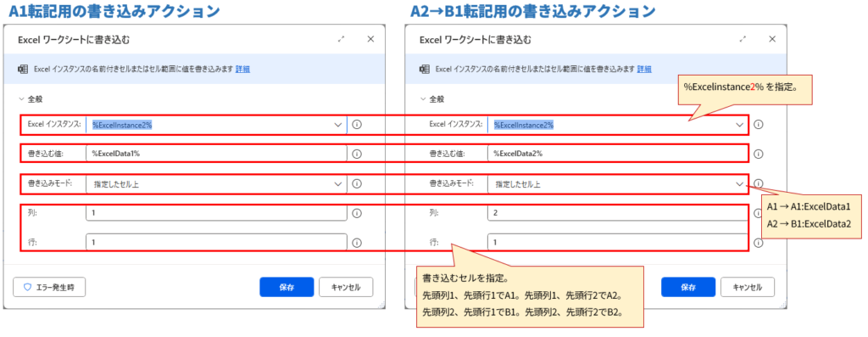The image size is (868, 337).
Task: Click info icon beside 書き込む値 in left dialog
Action: 357,154
